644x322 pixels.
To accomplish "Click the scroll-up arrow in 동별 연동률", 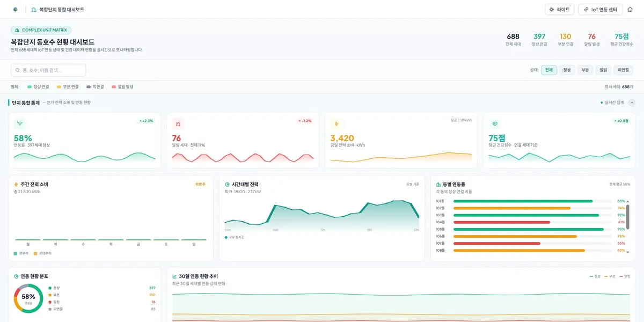I will coord(627,201).
